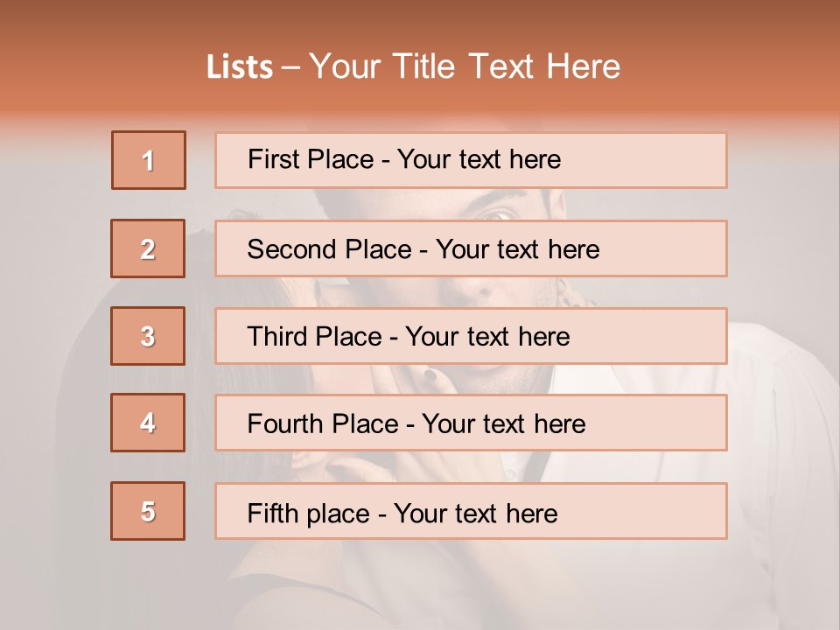Click empty slide area below number 5 box
This screenshot has width=840, height=630.
148,586
